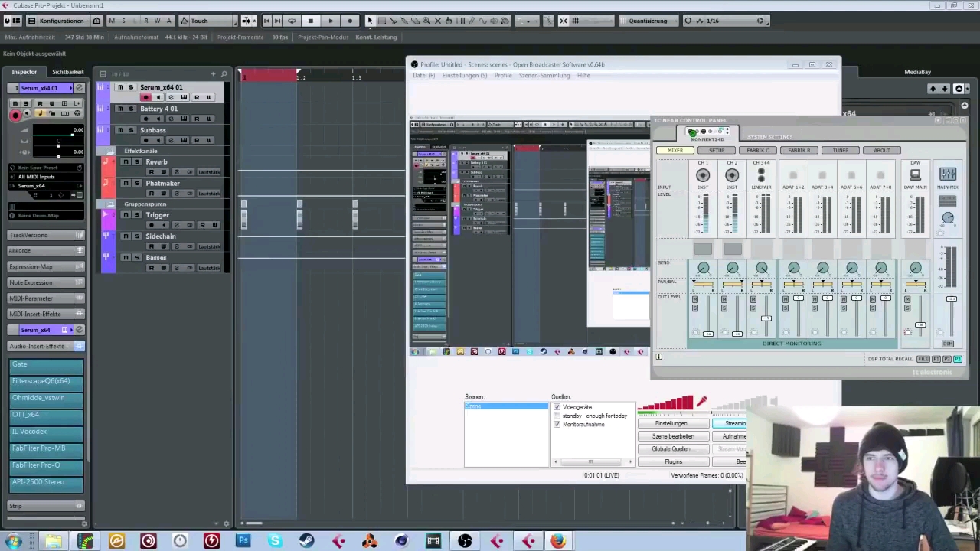Image resolution: width=980 pixels, height=551 pixels.
Task: Click Szene bearbeiten in OBS
Action: pyautogui.click(x=672, y=436)
